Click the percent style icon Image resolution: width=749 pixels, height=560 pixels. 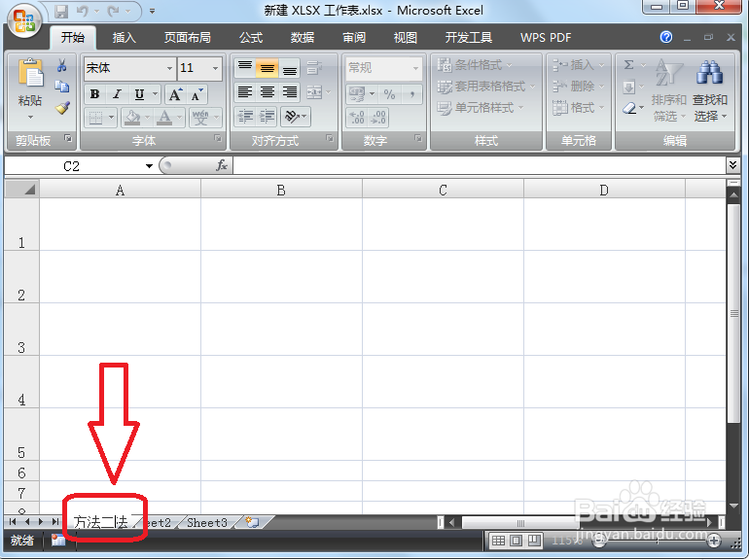click(x=390, y=94)
